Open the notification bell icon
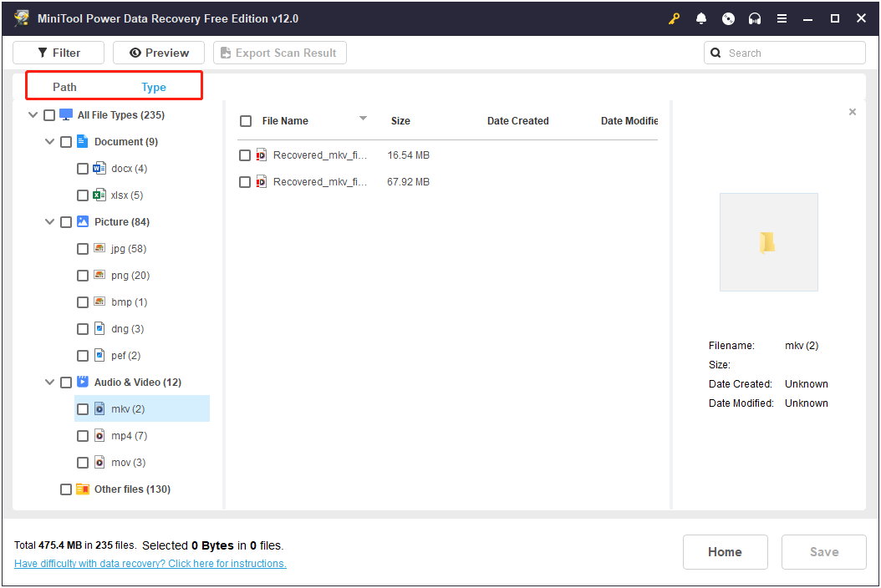 [x=700, y=18]
